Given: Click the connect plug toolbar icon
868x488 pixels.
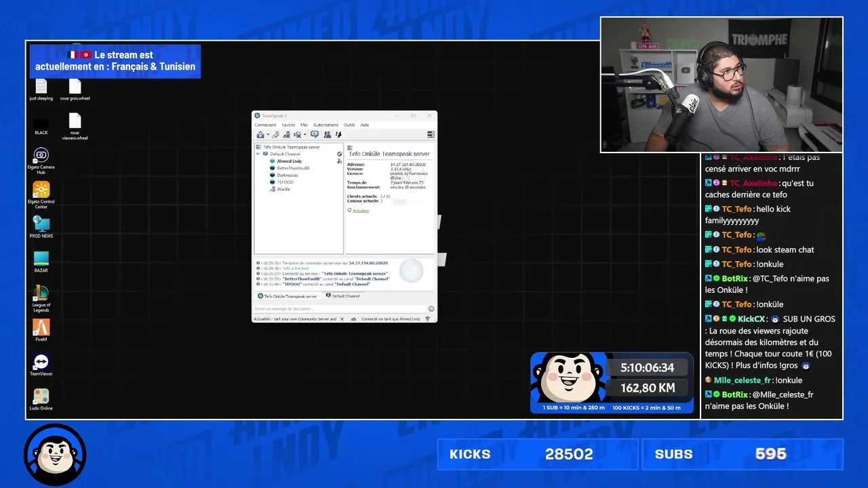Looking at the screenshot, I should coord(276,135).
